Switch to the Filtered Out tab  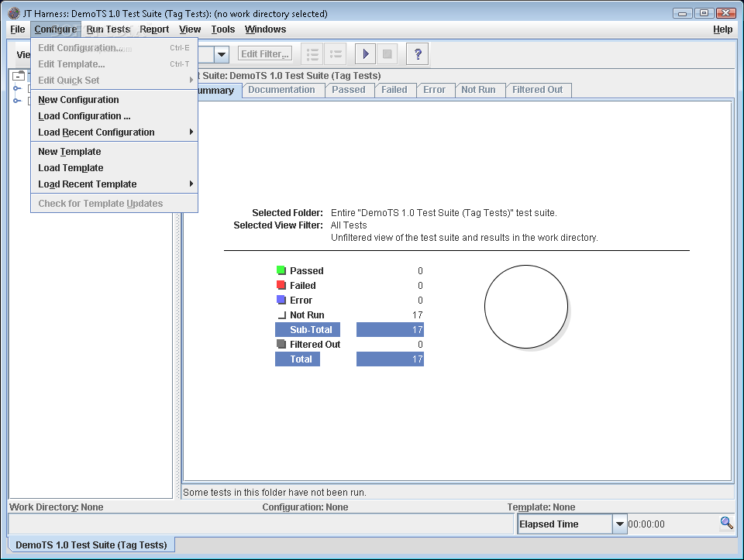click(538, 90)
